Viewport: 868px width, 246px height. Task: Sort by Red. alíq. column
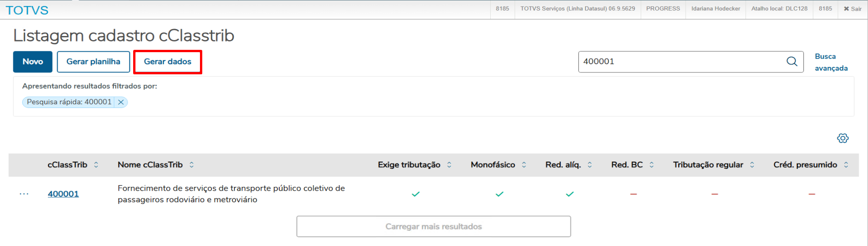click(590, 165)
